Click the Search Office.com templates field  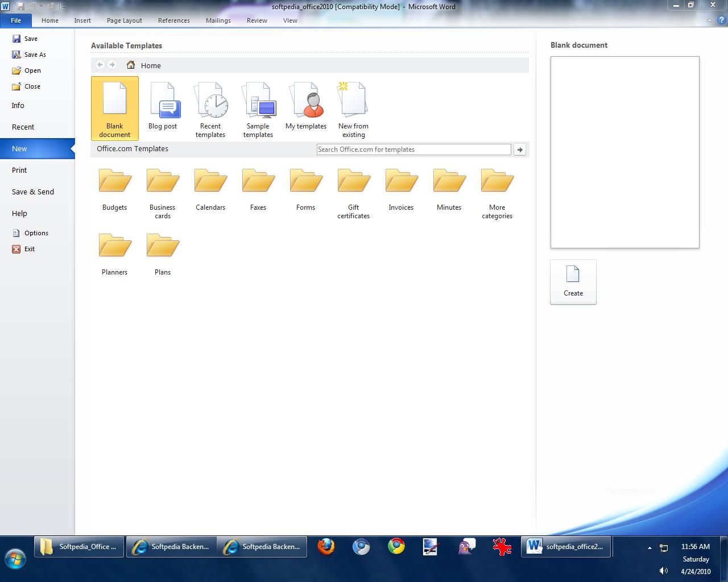[x=413, y=149]
